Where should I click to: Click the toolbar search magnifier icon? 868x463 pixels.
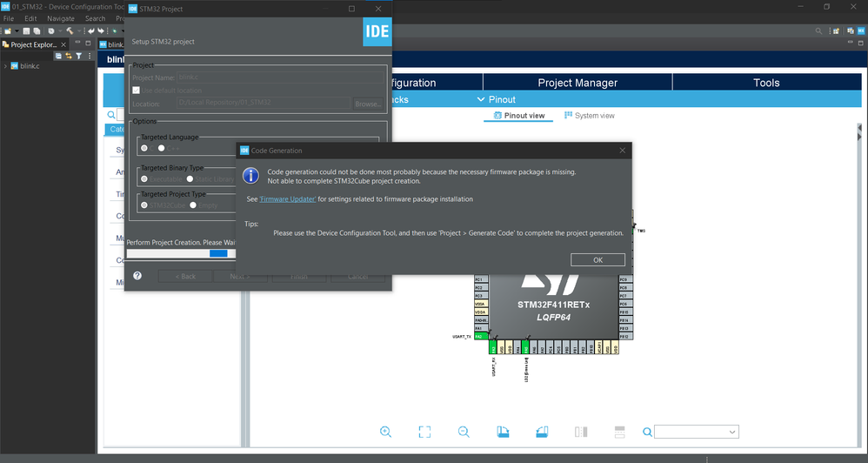(x=818, y=31)
